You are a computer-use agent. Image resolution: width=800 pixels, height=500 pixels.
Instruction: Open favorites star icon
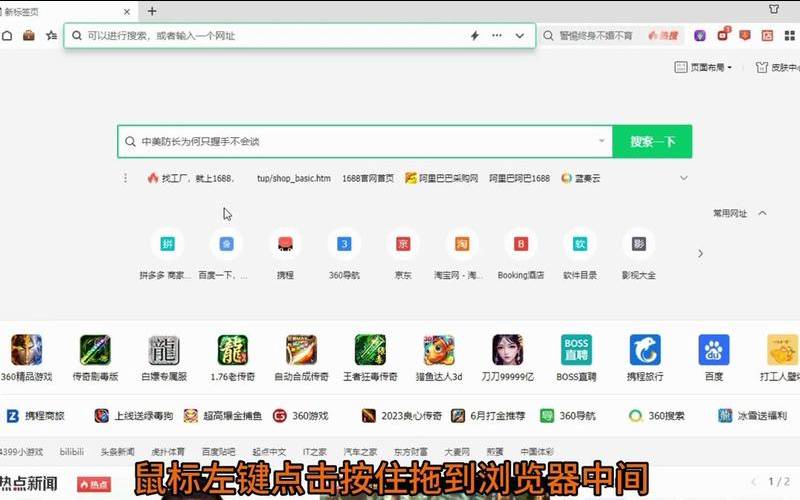click(51, 35)
